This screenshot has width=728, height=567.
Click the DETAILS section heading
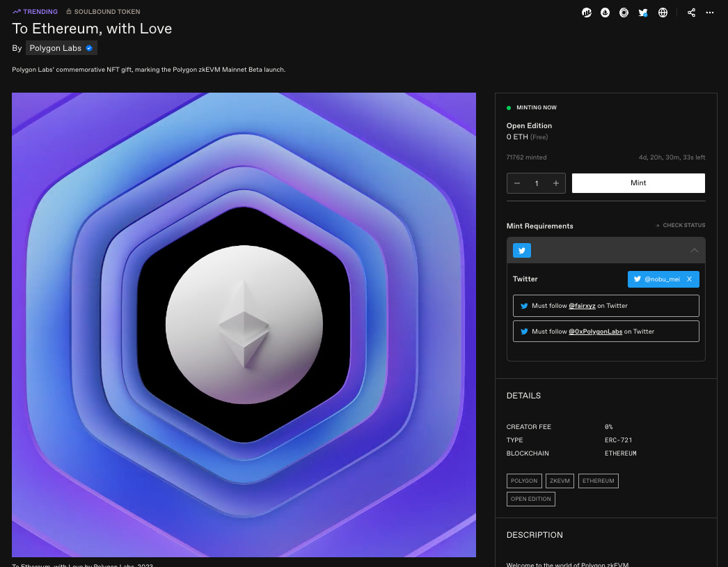click(x=523, y=396)
